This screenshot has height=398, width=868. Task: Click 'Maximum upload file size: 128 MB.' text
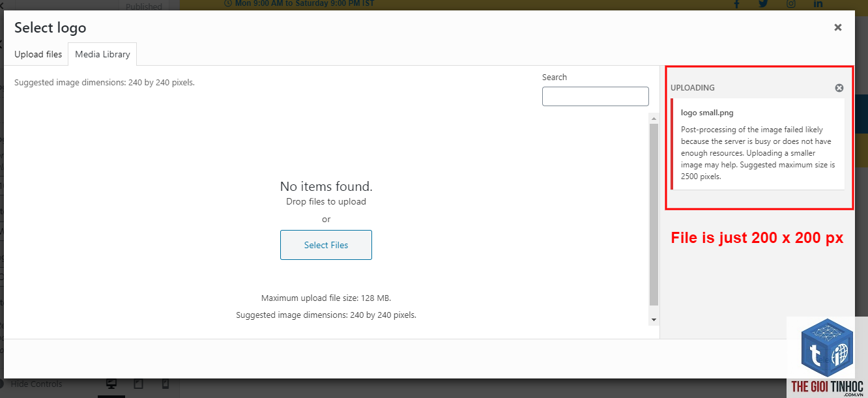click(326, 298)
